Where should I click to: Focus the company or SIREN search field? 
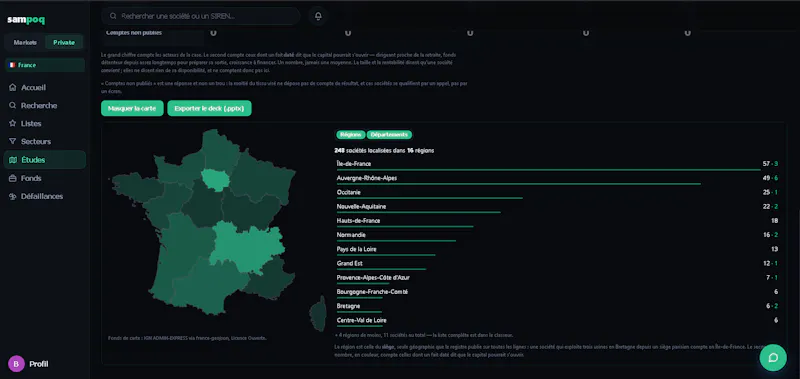point(201,16)
